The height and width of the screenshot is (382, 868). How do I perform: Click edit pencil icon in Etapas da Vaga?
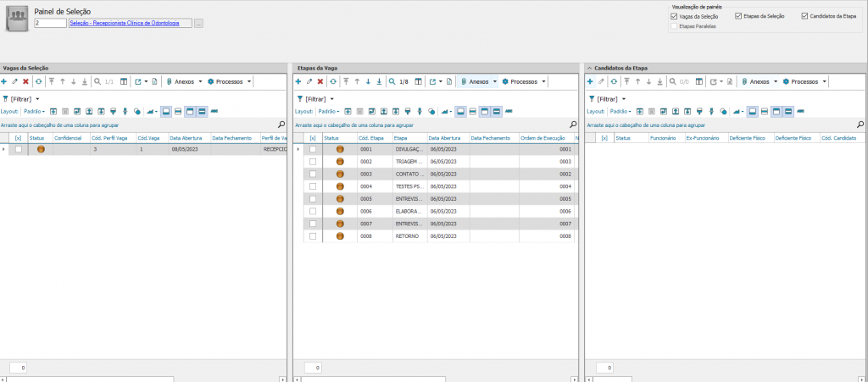tap(309, 81)
